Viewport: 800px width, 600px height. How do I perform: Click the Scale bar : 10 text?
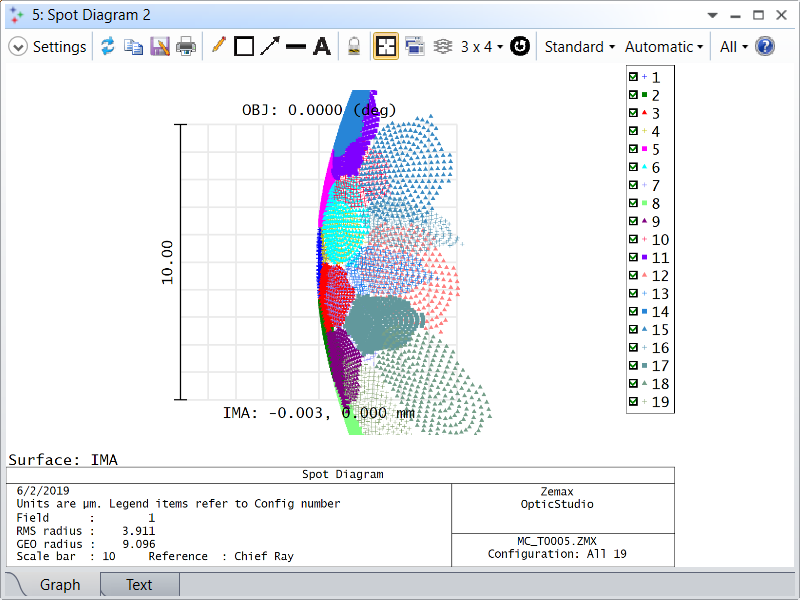(x=66, y=556)
